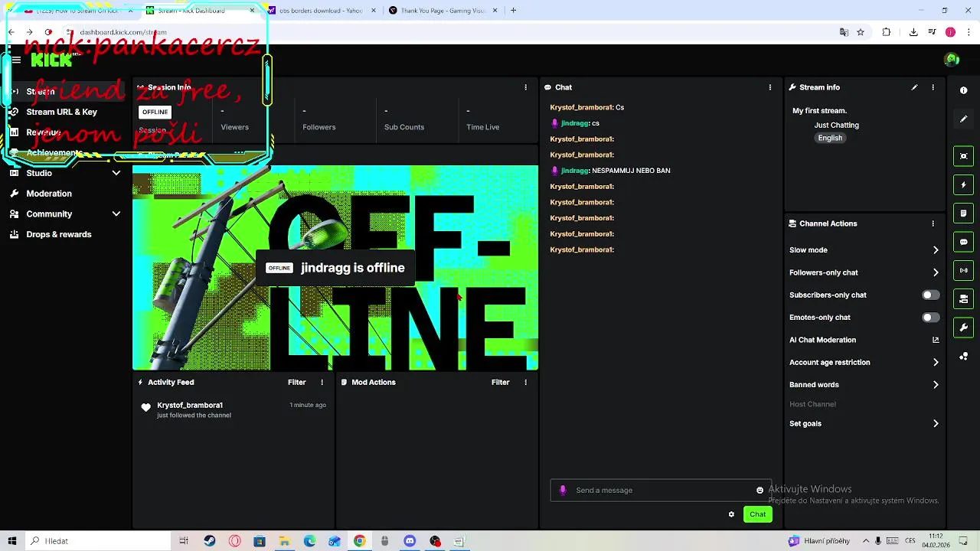Viewport: 980px width, 551px height.
Task: Open the Followers-only chat options arrow
Action: (936, 272)
